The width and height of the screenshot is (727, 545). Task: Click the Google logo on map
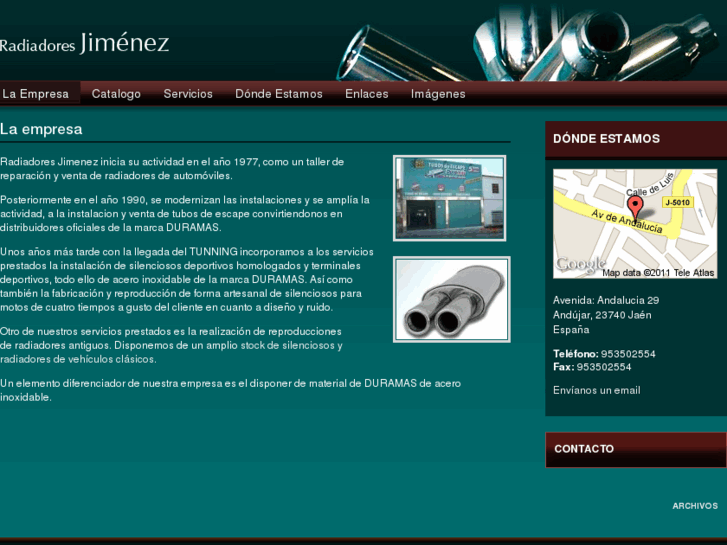(580, 264)
